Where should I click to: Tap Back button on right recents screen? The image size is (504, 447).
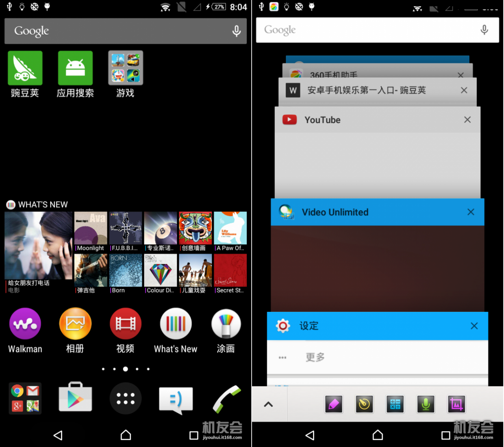pos(310,435)
